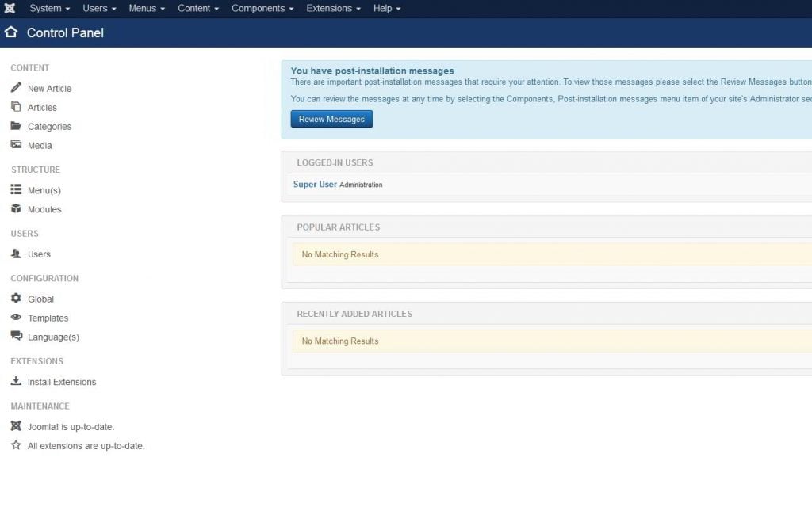Viewport: 812px width, 530px height.
Task: Open the Help menu
Action: pyautogui.click(x=387, y=8)
